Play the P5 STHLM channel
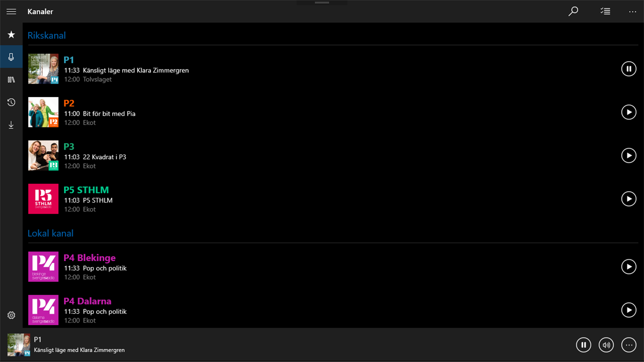644x362 pixels. coord(629,199)
